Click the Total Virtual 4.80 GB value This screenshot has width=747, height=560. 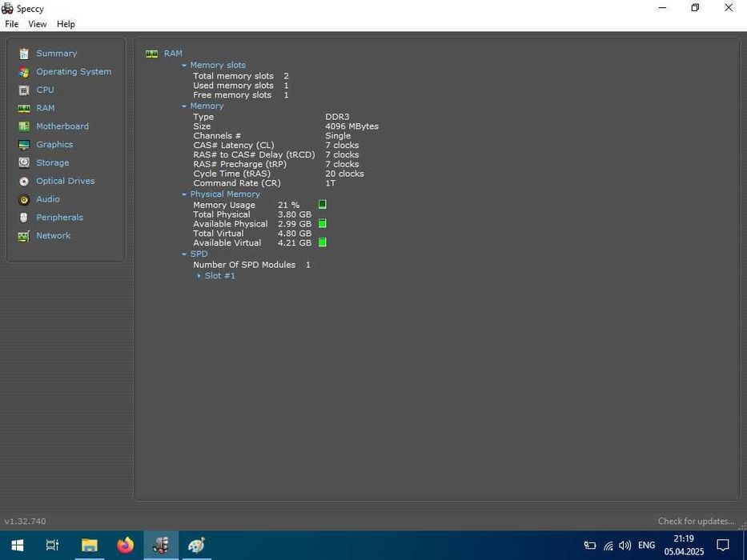295,234
